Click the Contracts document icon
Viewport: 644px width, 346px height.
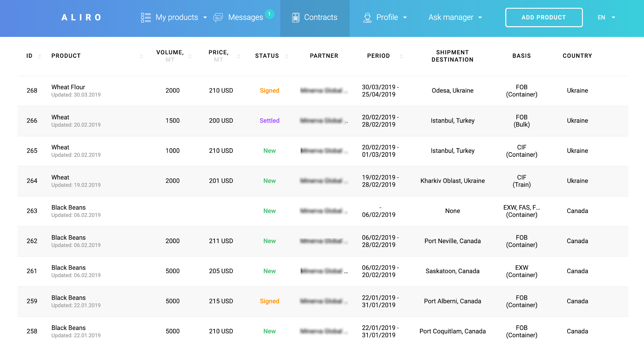(x=295, y=18)
